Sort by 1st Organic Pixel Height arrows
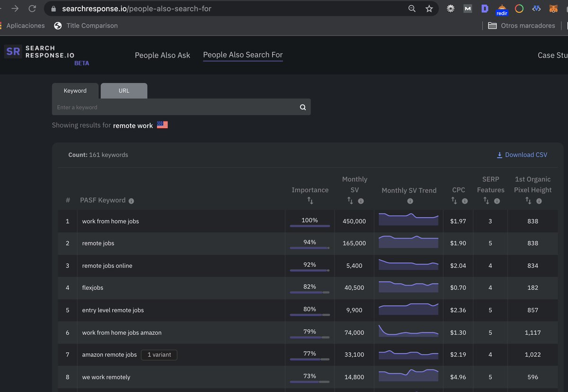 (x=528, y=200)
